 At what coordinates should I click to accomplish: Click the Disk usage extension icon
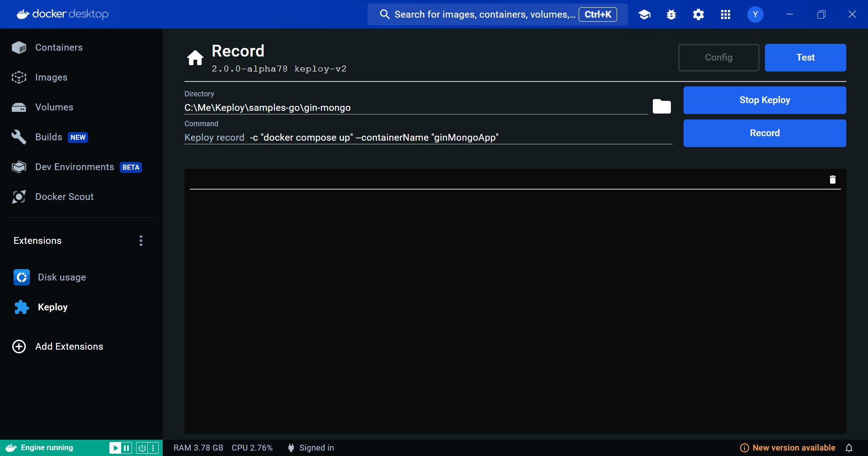point(22,277)
